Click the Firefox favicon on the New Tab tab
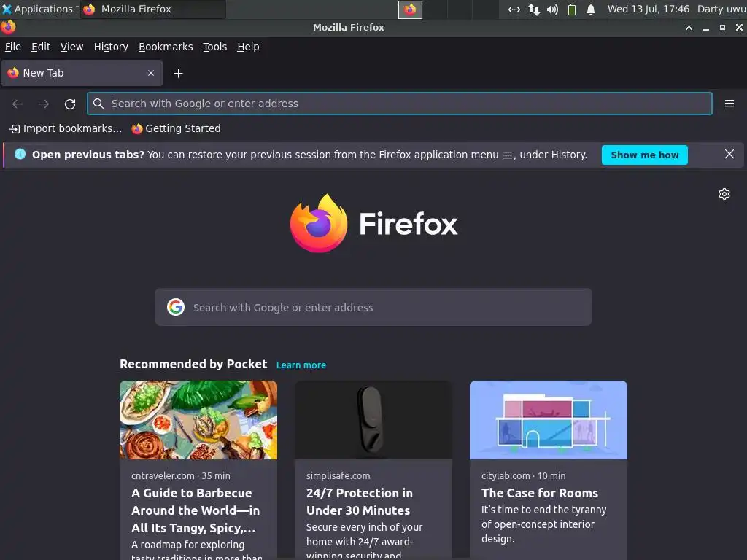The height and width of the screenshot is (560, 747). click(x=13, y=73)
